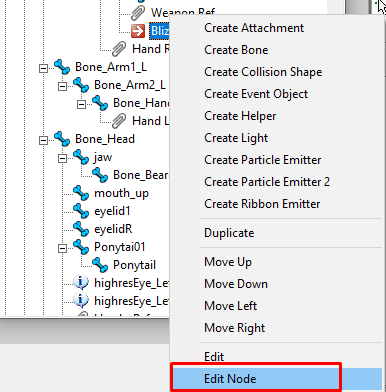Click the jaw bone icon
Viewport: 386px width, 392px height.
point(81,157)
